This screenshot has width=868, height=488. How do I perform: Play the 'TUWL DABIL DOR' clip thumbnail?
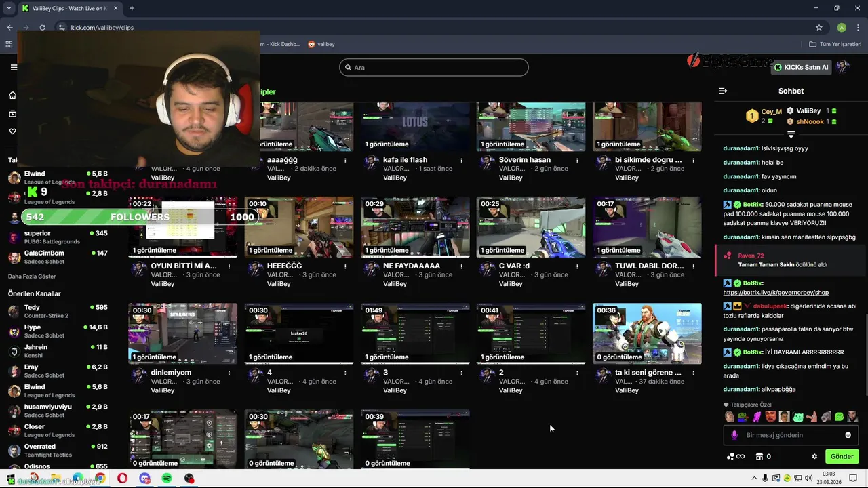(x=647, y=227)
